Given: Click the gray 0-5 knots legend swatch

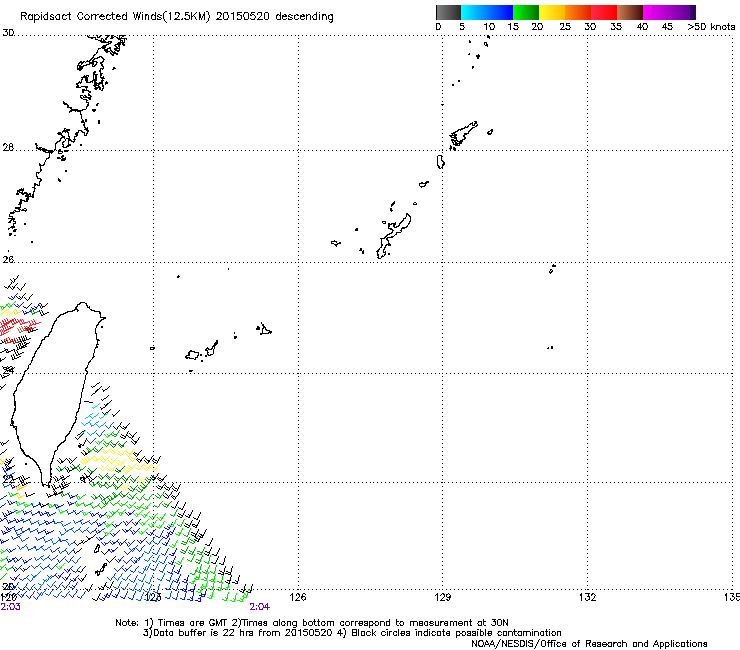Looking at the screenshot, I should 448,12.
